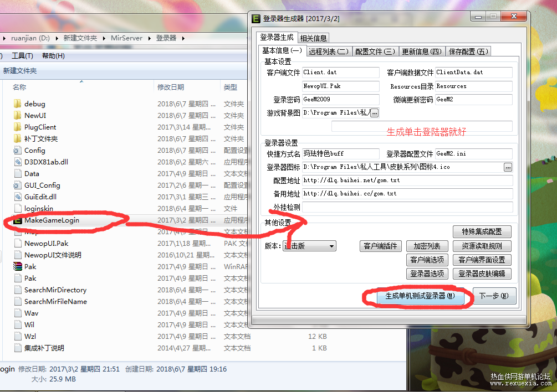Image resolution: width=557 pixels, height=392 pixels.
Task: Click the 客户端插件 button
Action: click(380, 246)
